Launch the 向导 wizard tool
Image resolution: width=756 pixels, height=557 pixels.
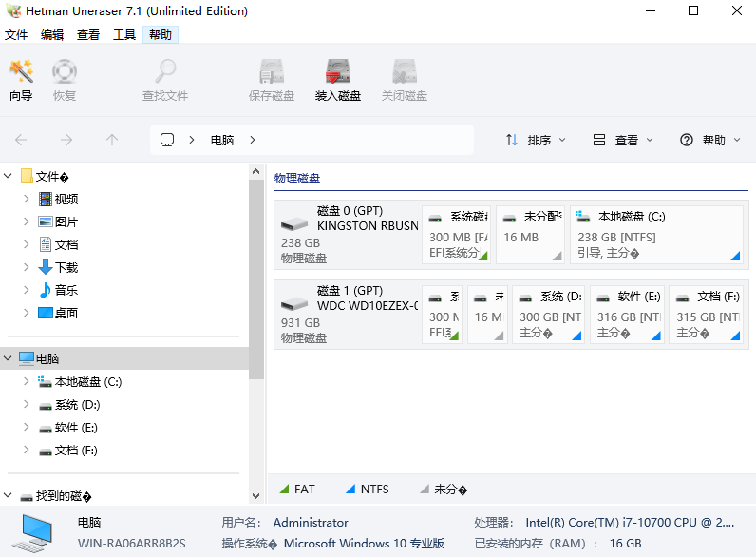[21, 80]
